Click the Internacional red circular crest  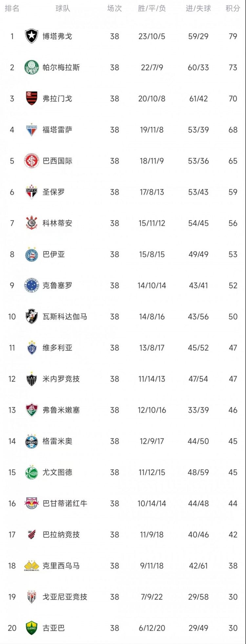point(31,161)
